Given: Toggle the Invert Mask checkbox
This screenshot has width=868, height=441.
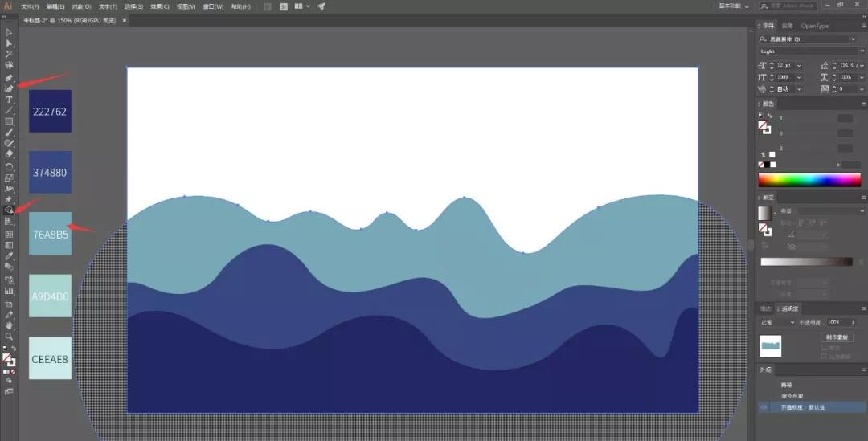Looking at the screenshot, I should [825, 357].
